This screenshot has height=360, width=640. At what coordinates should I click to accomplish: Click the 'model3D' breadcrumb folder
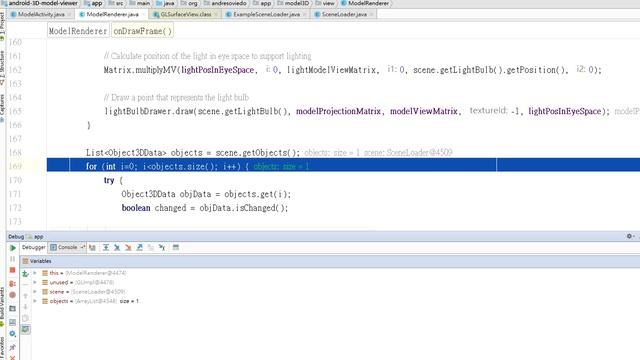(x=293, y=3)
